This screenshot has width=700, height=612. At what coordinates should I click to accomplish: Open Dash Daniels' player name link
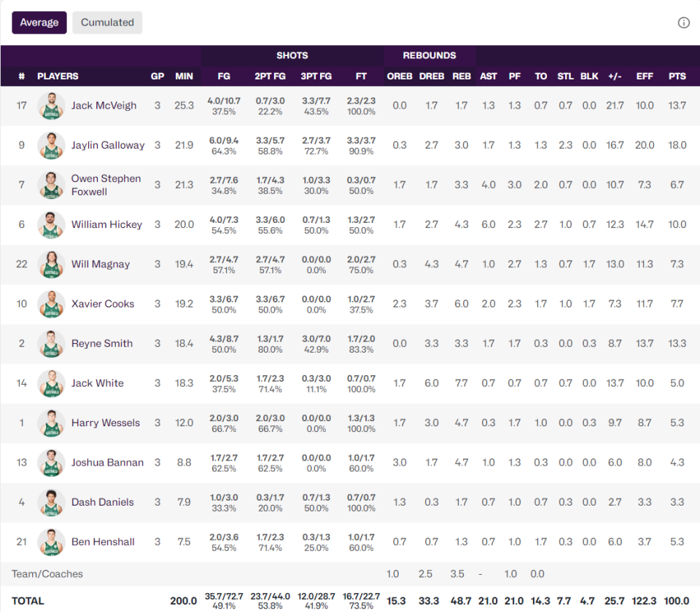(103, 502)
